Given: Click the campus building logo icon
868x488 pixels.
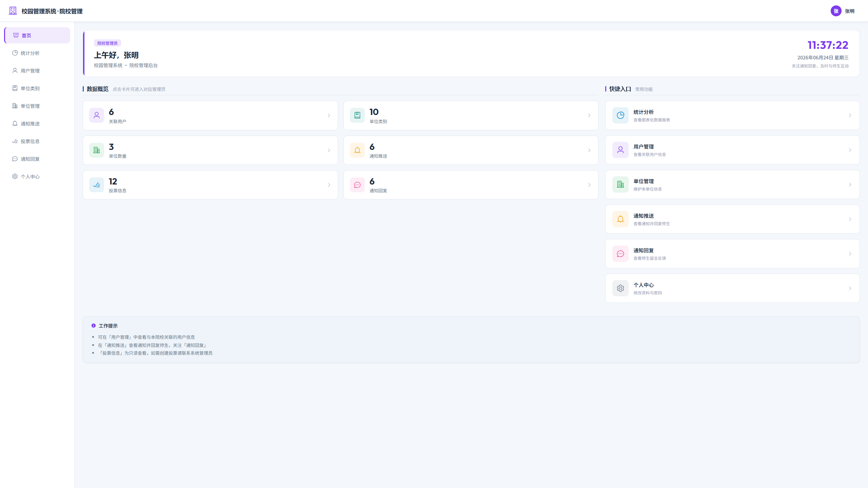Looking at the screenshot, I should [x=13, y=11].
